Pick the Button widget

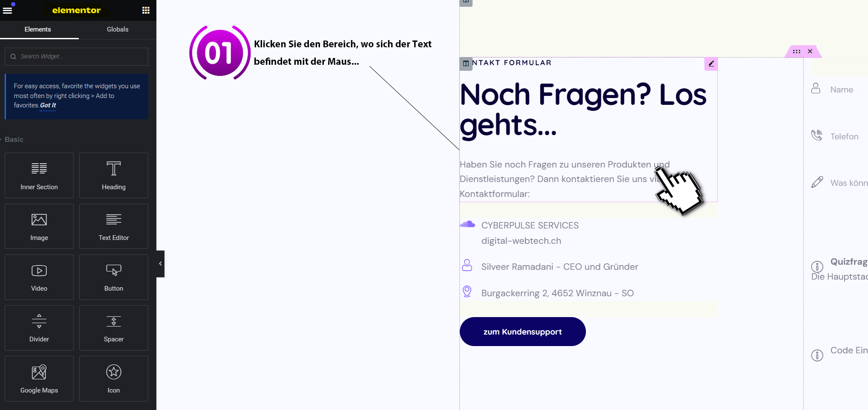[x=113, y=277]
